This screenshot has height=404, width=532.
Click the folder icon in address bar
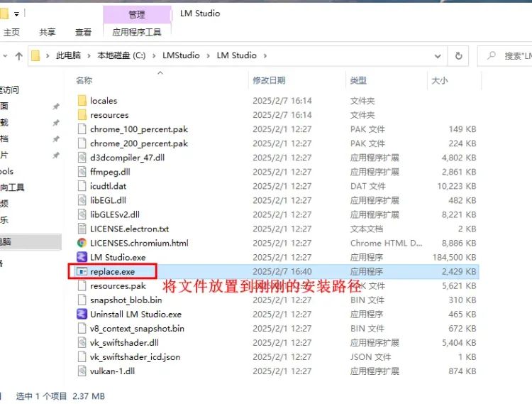tap(35, 55)
